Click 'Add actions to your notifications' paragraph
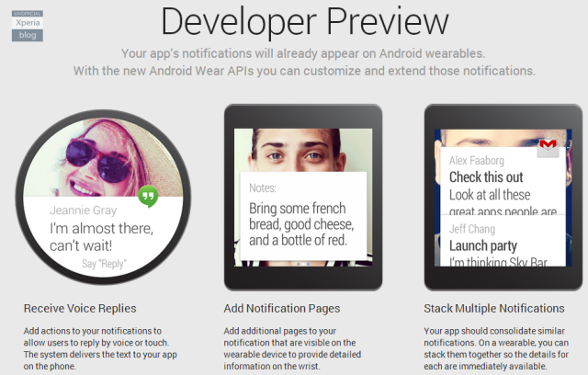This screenshot has height=375, width=588. [x=100, y=348]
